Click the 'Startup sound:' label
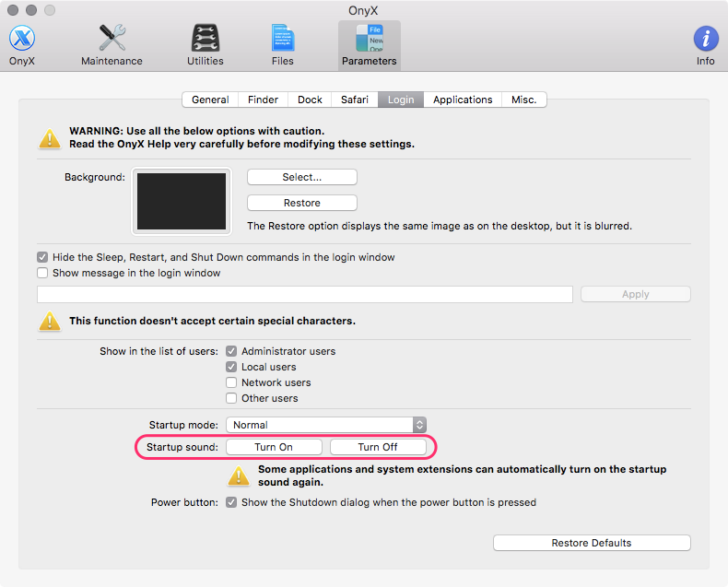The height and width of the screenshot is (587, 728). pos(182,447)
